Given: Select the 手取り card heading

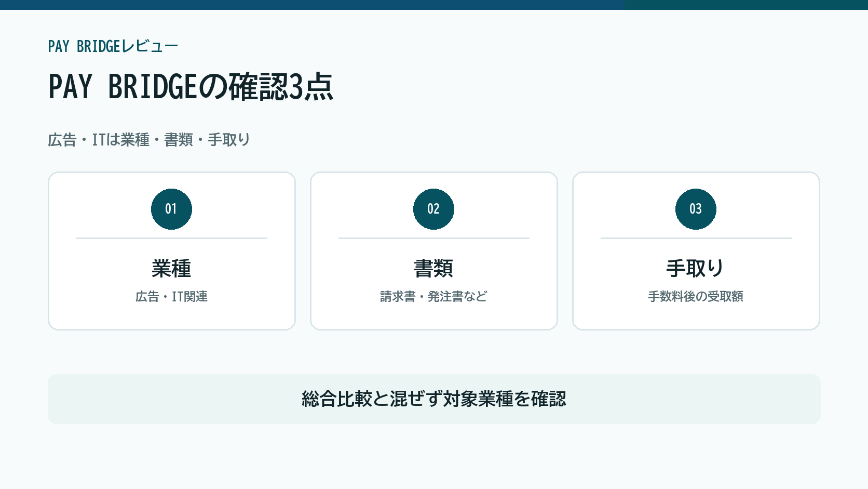Looking at the screenshot, I should click(x=696, y=269).
